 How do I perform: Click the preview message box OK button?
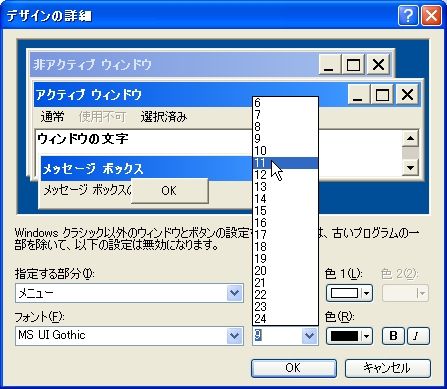(x=170, y=191)
